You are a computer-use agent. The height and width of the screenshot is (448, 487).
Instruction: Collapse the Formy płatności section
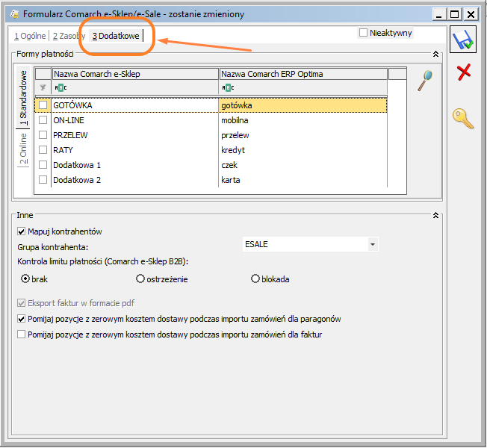tap(435, 55)
